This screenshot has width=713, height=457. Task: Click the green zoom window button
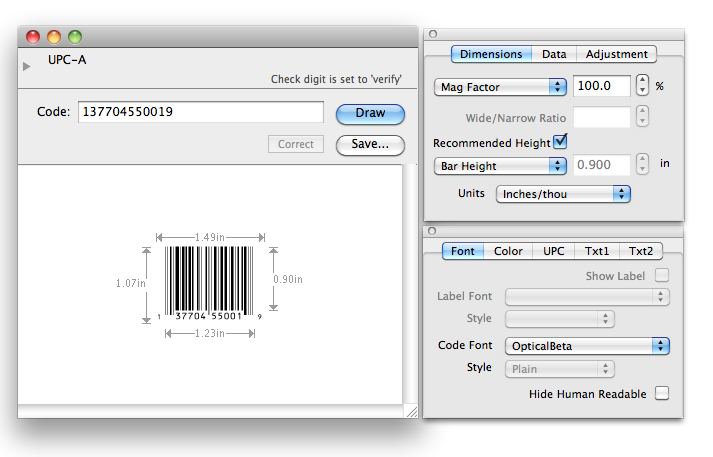[75, 37]
